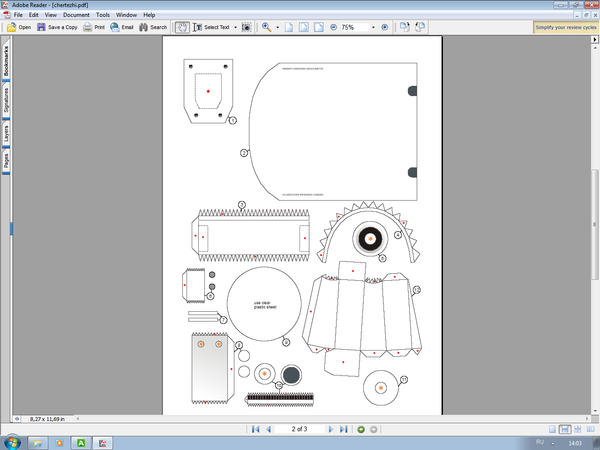
Task: Open the Help menu
Action: pyautogui.click(x=149, y=15)
